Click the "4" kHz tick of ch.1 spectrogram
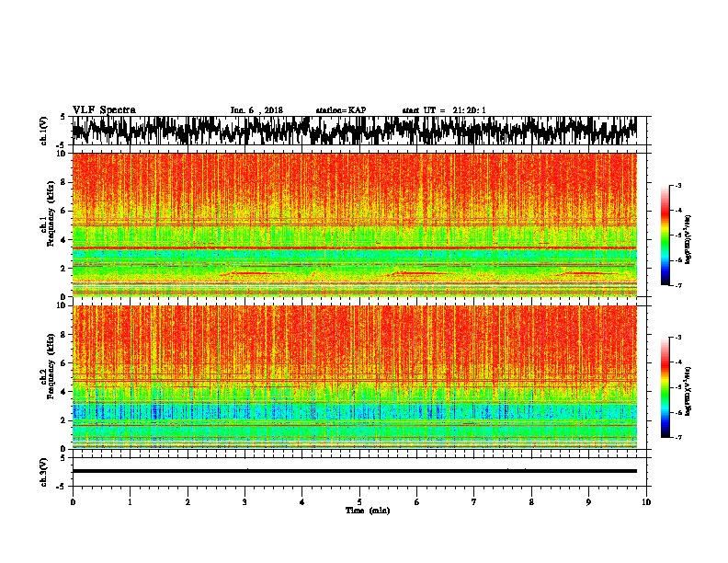The width and height of the screenshot is (728, 563). pos(65,240)
